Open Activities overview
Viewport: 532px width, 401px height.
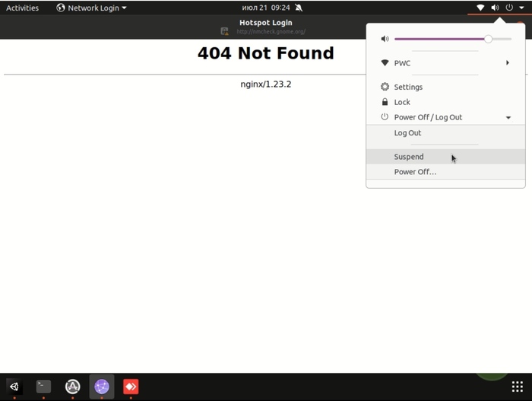click(22, 8)
